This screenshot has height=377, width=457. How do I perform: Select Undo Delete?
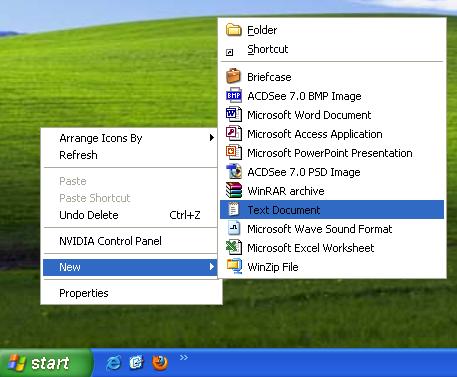click(x=130, y=215)
